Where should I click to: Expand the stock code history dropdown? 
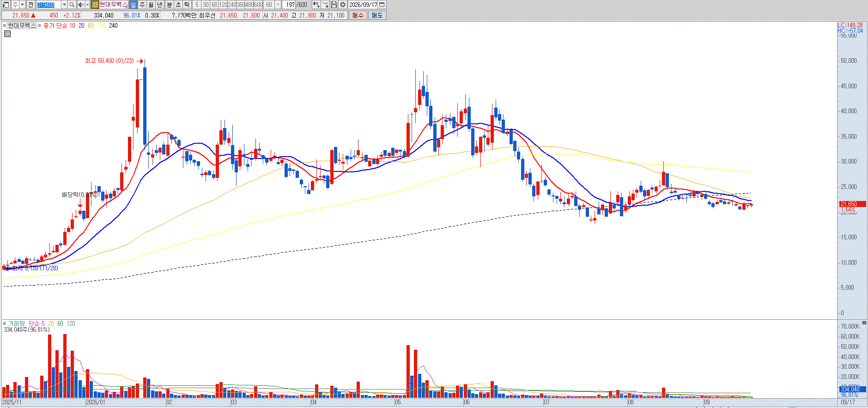pos(64,5)
